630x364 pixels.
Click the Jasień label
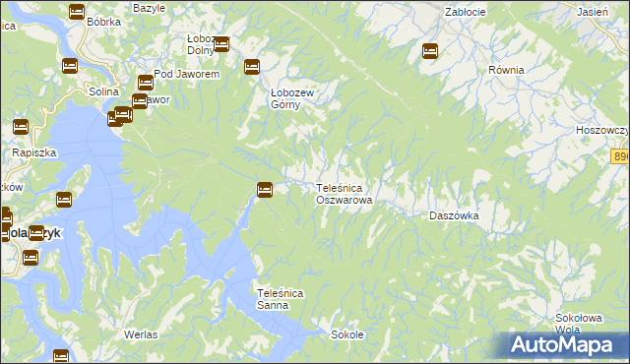click(593, 12)
